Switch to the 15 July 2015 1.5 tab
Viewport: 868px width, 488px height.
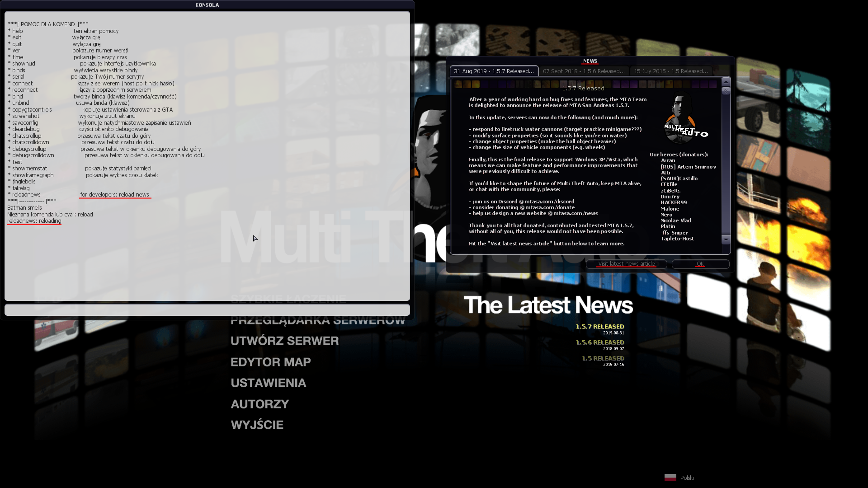(x=670, y=71)
